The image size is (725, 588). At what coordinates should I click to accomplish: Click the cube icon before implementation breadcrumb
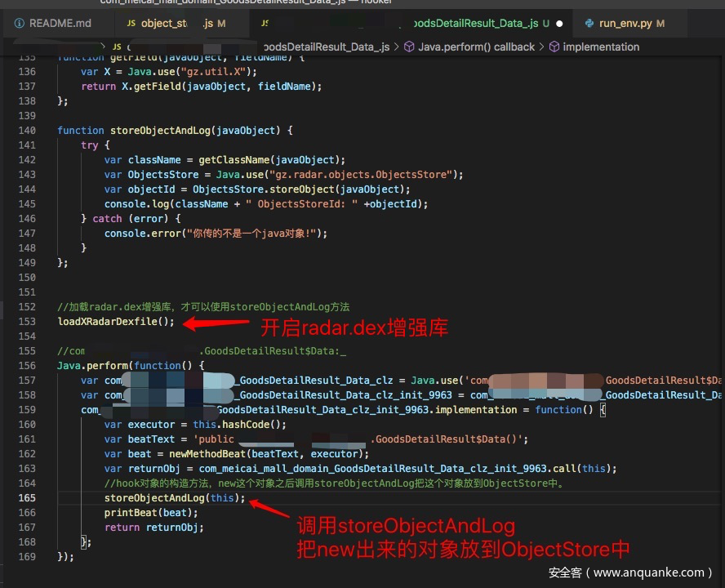click(554, 47)
